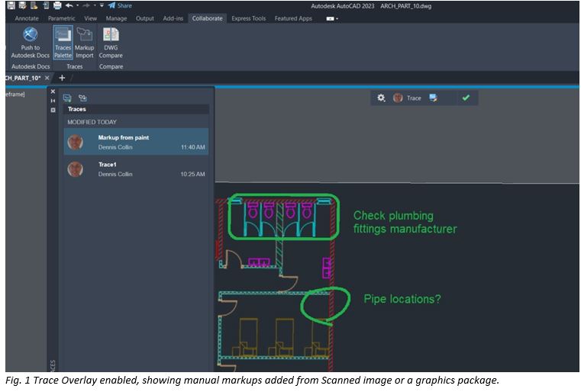Click the Plot printer icon
The width and height of the screenshot is (581, 392).
(57, 5)
